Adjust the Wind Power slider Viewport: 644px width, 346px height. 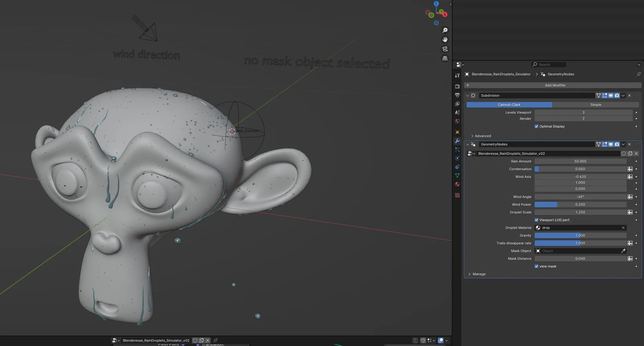[x=580, y=205]
